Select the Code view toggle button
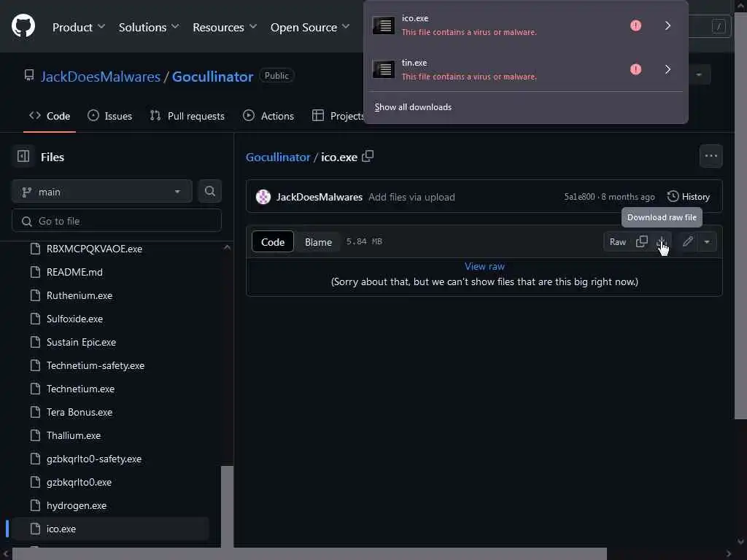Viewport: 747px width, 560px height. point(273,242)
